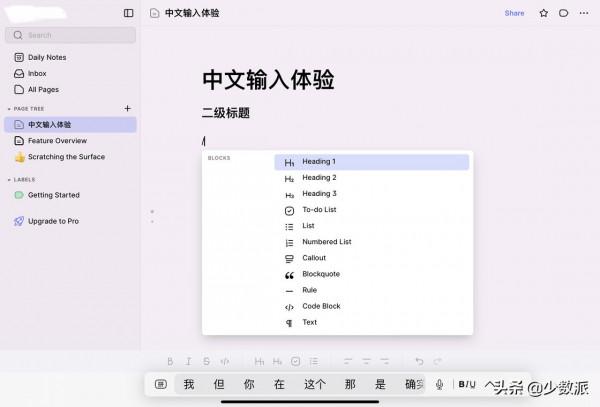Open Inbox in sidebar
Screen dimensions: 600x407
70,73
